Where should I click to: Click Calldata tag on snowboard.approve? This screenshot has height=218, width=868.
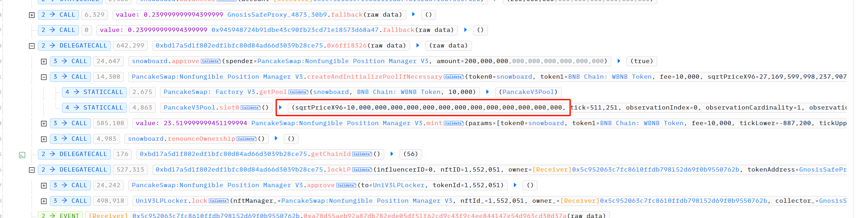(x=211, y=61)
